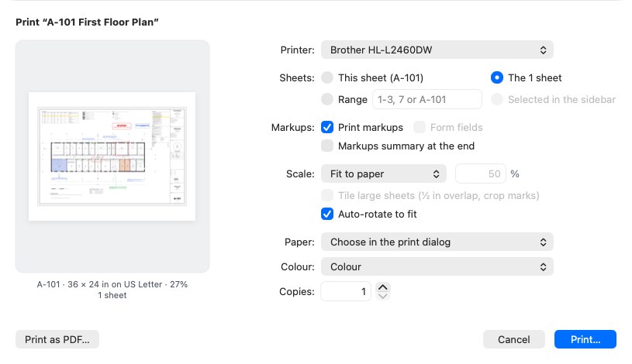The image size is (632, 364).
Task: Click the 1 sheet count text under preview
Action: pos(112,295)
